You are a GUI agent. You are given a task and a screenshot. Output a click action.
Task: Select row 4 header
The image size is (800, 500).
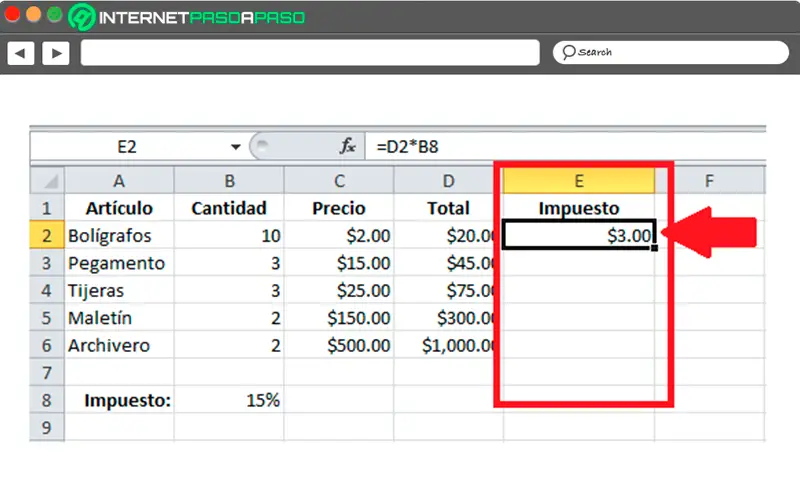pyautogui.click(x=47, y=290)
